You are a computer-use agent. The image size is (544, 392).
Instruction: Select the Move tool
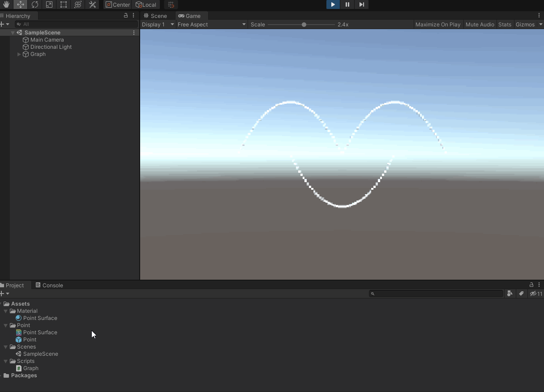tap(20, 4)
